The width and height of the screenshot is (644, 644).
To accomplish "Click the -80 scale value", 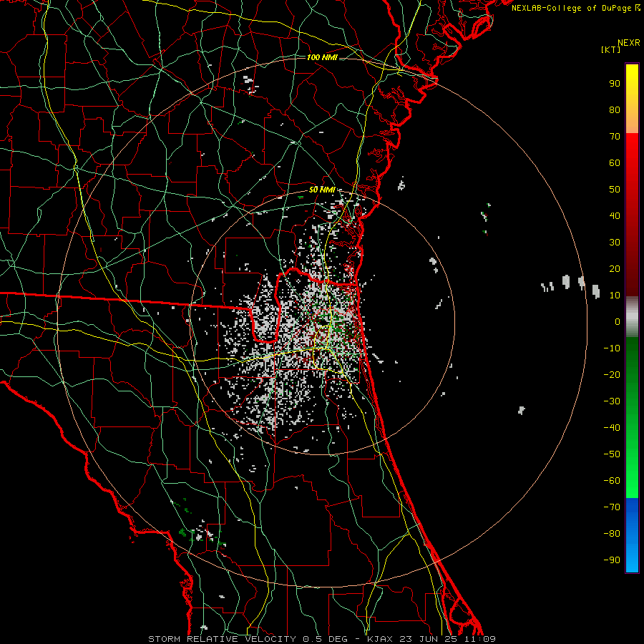I will (612, 534).
